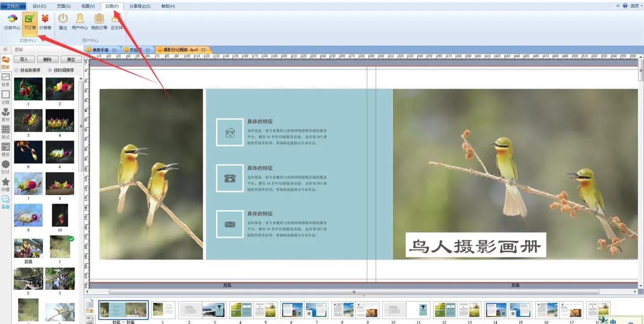Select the 封底 gallery thumbnail
Viewport: 644px width, 324px height.
tap(29, 248)
